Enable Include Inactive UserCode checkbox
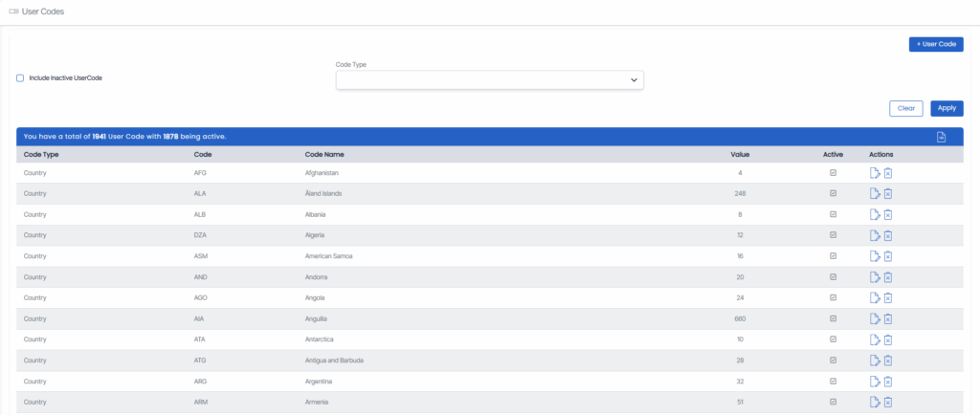 20,78
